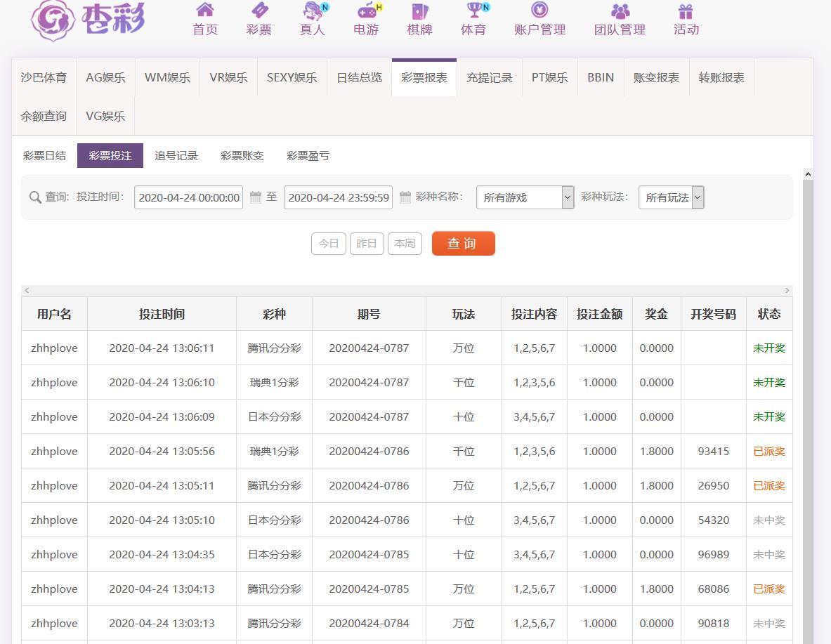Filter by 昨日 quick range button
The width and height of the screenshot is (831, 644).
pos(367,244)
